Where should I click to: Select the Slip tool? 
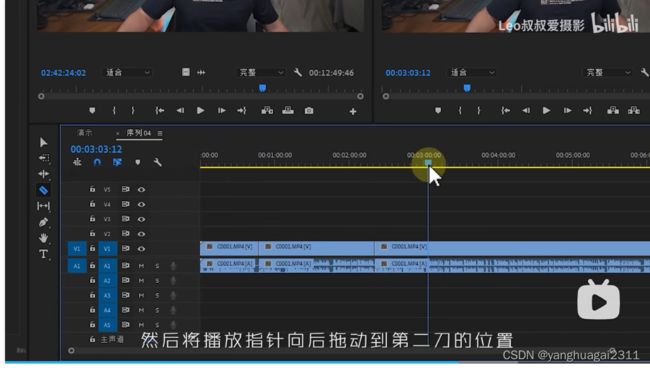[x=44, y=206]
